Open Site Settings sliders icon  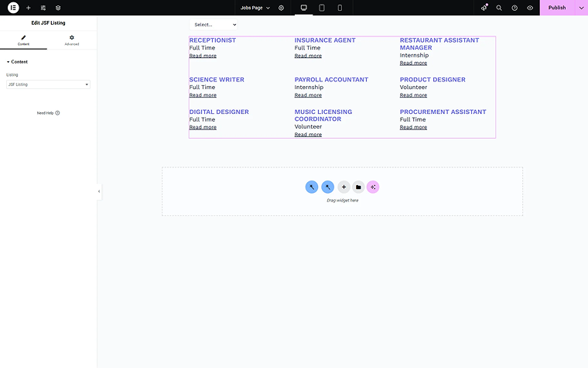point(43,8)
